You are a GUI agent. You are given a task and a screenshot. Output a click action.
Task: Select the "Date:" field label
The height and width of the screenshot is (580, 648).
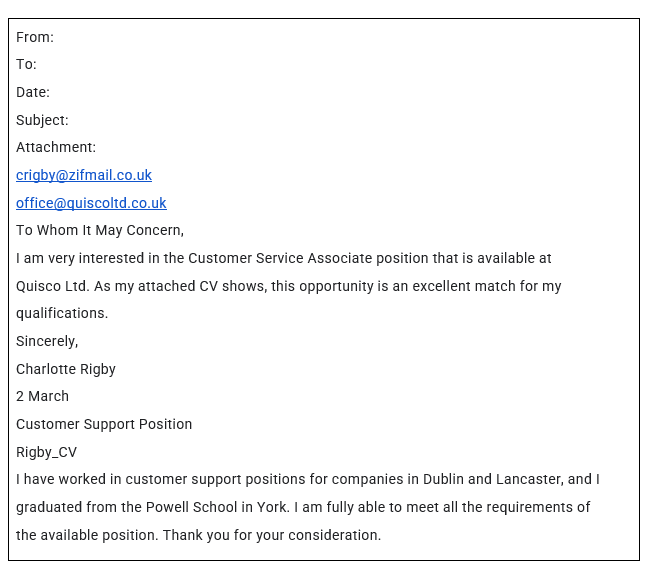click(x=33, y=92)
